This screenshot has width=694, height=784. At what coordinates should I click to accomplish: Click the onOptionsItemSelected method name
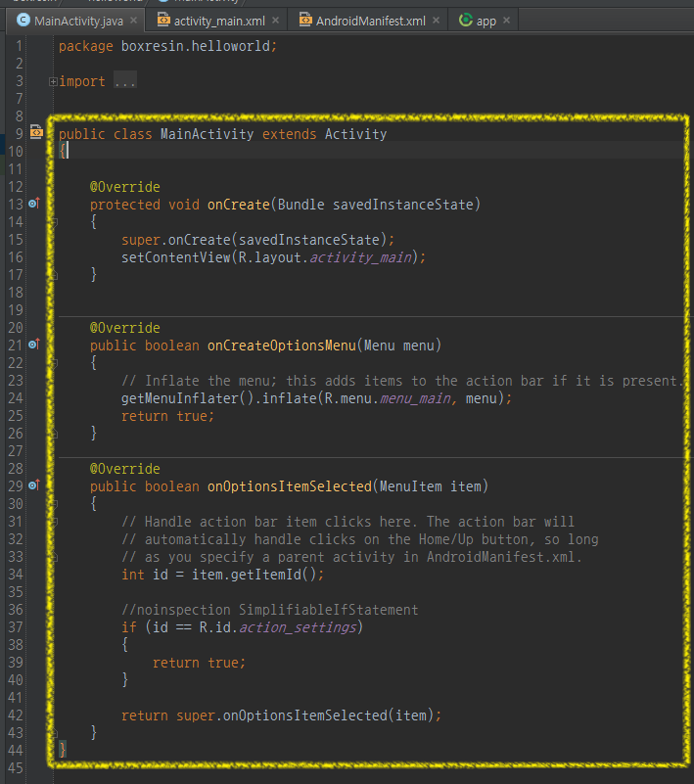tap(290, 486)
